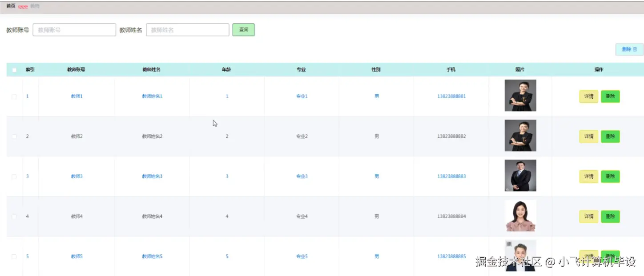Click the 教师姓名 column header
This screenshot has width=644, height=276.
click(x=152, y=70)
